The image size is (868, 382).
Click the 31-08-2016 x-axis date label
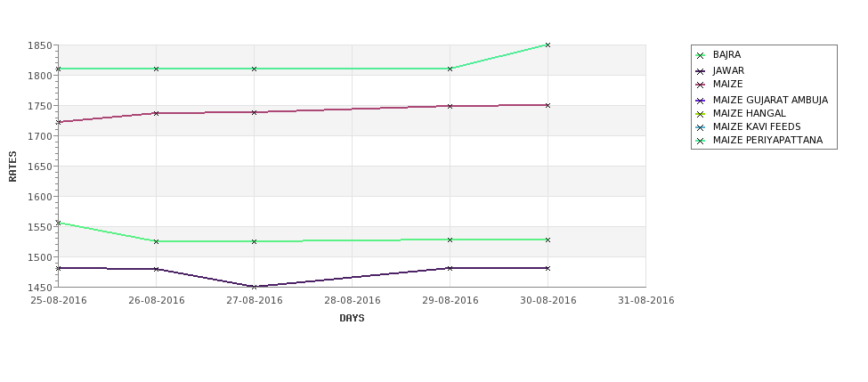click(x=646, y=301)
